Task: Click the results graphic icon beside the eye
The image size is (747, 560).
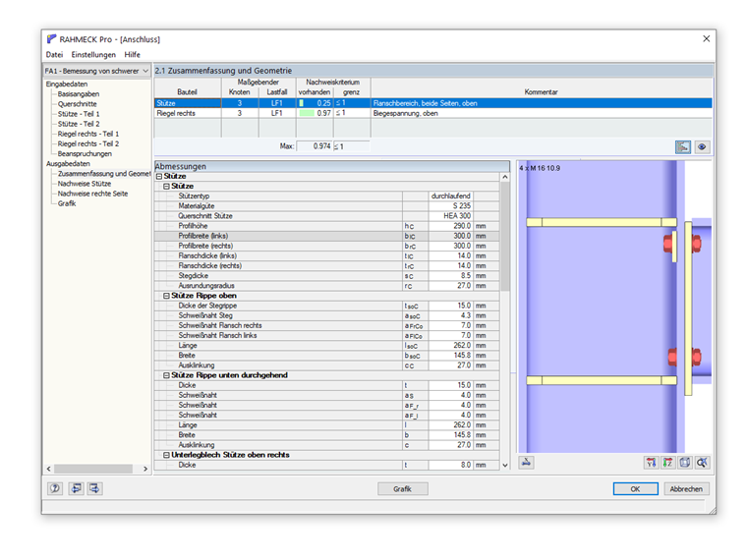Action: coord(683,147)
